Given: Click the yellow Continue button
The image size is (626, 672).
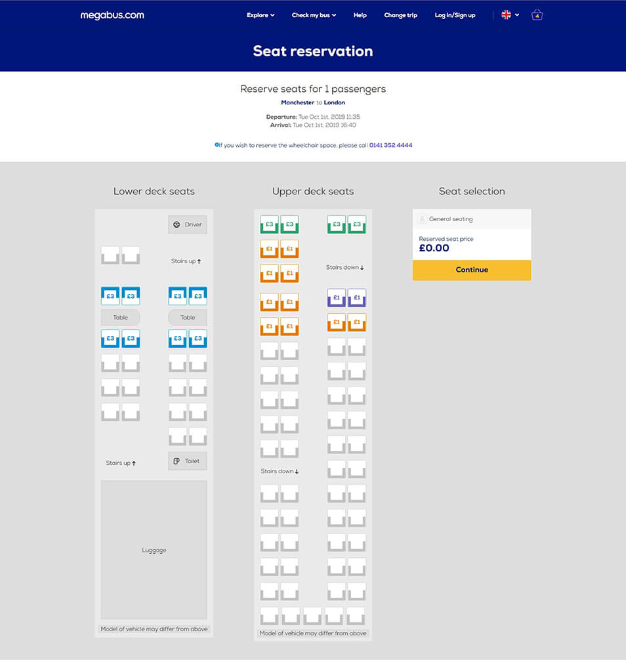Looking at the screenshot, I should (472, 270).
